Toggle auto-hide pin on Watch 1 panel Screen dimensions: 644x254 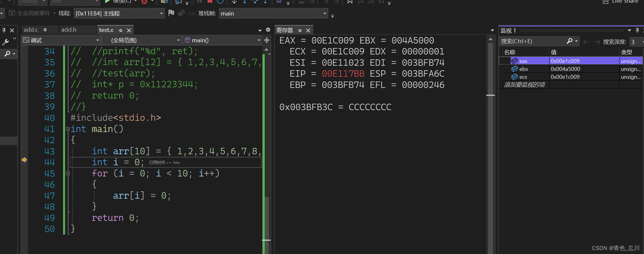coord(637,30)
